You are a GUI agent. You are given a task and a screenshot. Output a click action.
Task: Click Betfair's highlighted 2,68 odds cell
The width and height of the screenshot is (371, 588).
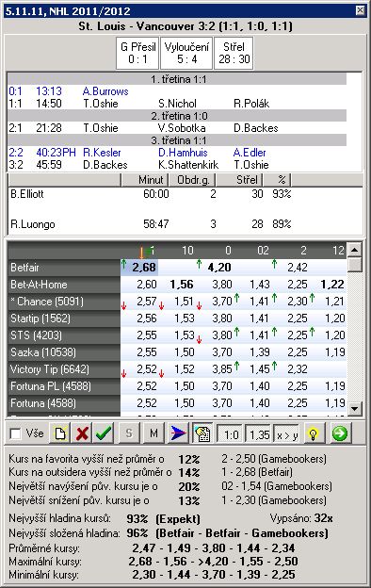139,268
